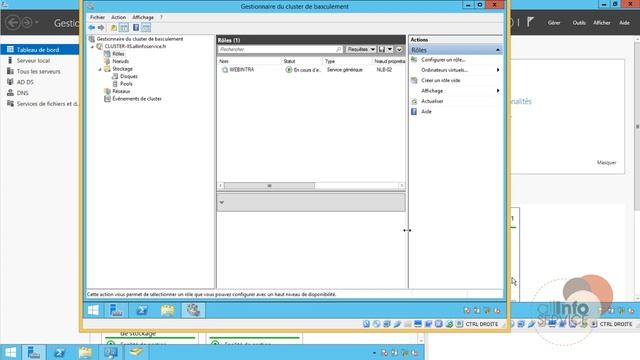
Task: Click the horizontal scrollbar thumb in roles list
Action: pyautogui.click(x=269, y=186)
